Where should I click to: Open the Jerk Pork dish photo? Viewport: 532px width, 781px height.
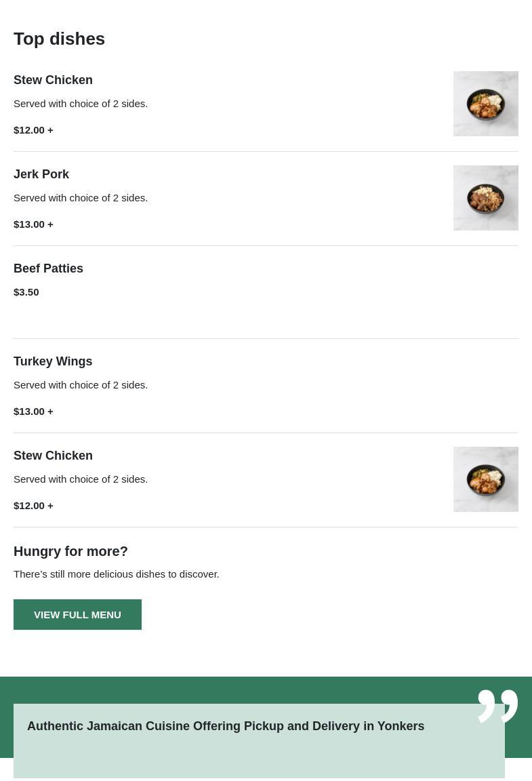click(x=485, y=198)
